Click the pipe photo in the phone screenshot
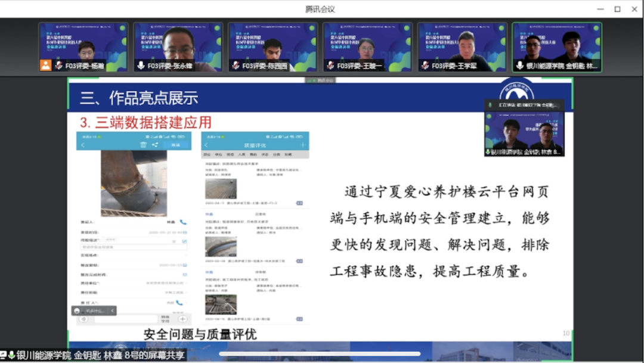This screenshot has width=644, height=363. [x=133, y=182]
